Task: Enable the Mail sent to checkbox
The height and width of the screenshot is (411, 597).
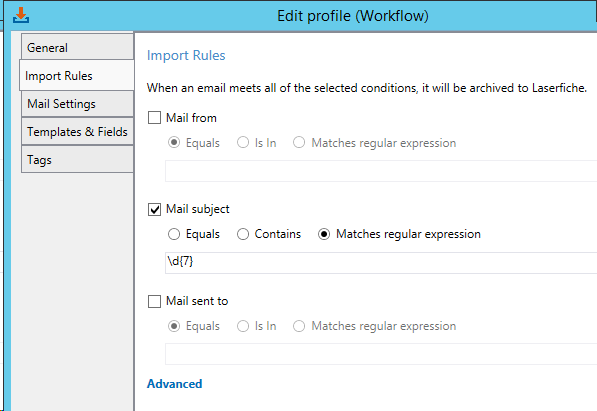Action: coord(154,301)
